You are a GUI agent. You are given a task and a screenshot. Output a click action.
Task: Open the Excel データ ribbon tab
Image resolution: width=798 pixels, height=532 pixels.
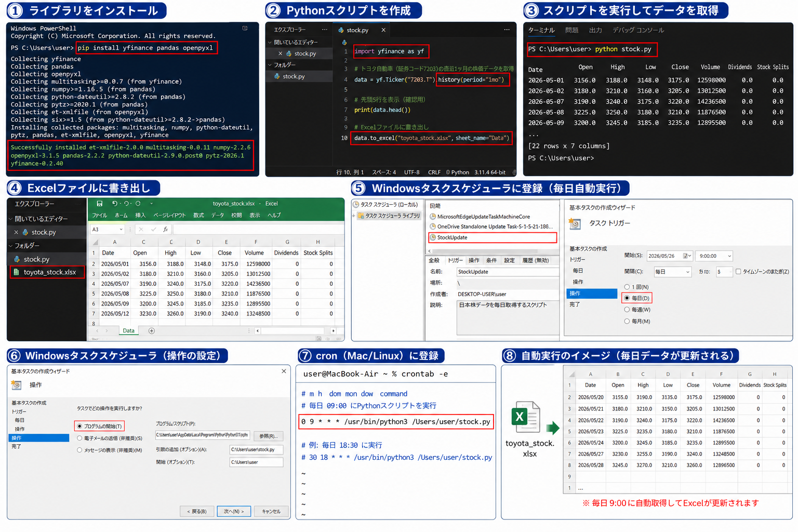point(218,215)
